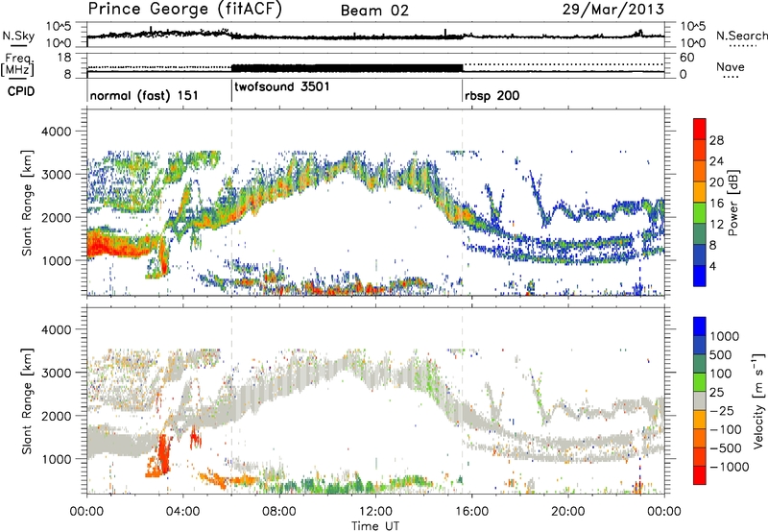Screen dimensions: 768x532
Task: Select the 'twofsound 3501' CPID entry
Action: (x=282, y=87)
